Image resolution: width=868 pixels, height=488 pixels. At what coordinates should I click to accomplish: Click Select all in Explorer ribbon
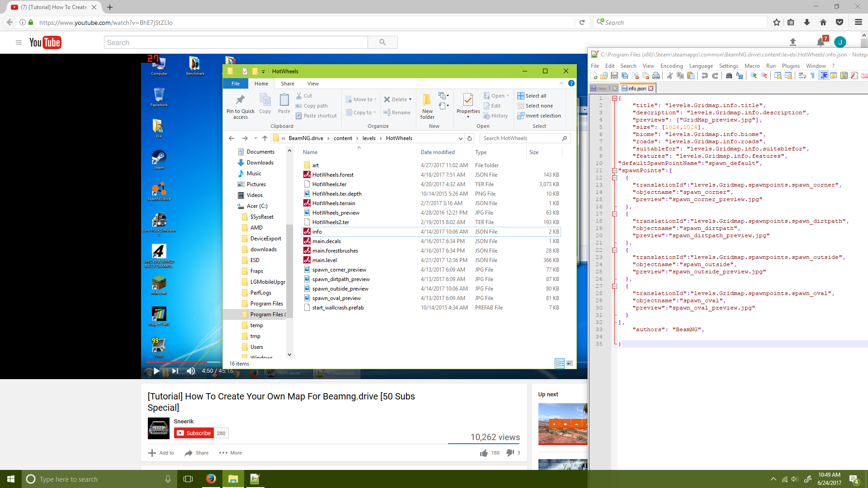click(x=532, y=96)
